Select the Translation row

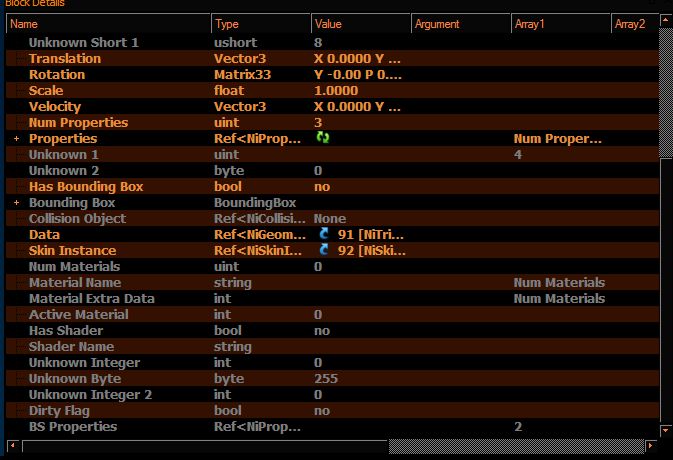coord(333,58)
